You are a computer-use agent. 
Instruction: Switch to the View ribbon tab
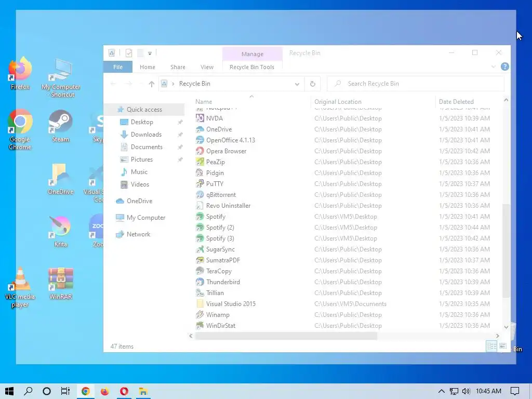pos(207,67)
